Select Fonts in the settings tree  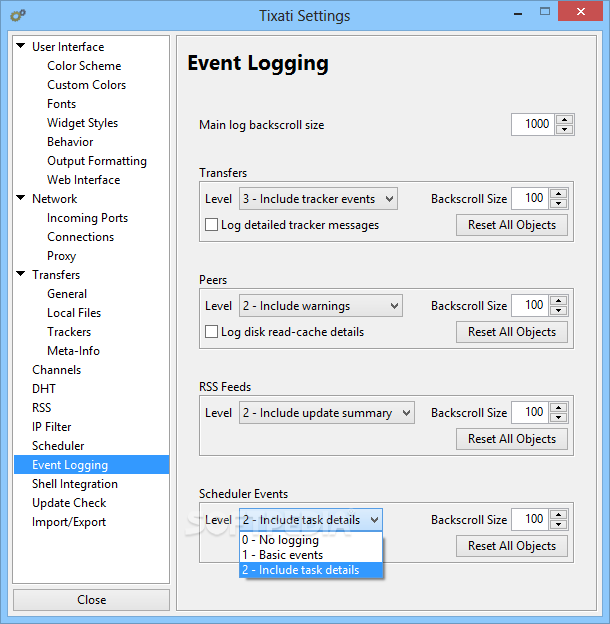[x=61, y=104]
